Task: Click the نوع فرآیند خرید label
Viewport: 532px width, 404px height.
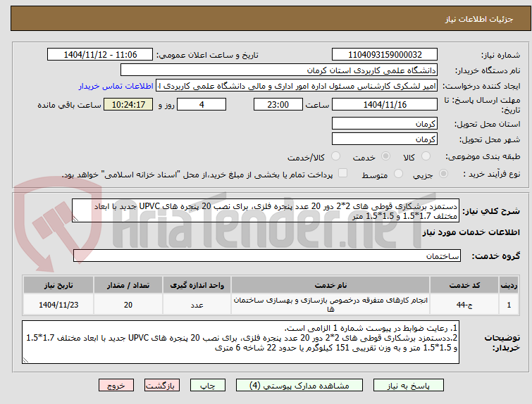Action: [x=492, y=174]
